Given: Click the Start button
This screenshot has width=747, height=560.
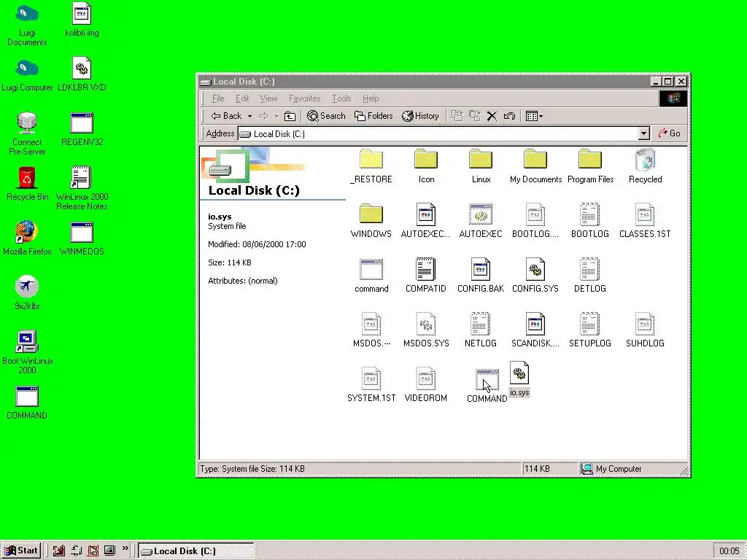Looking at the screenshot, I should 21,551.
